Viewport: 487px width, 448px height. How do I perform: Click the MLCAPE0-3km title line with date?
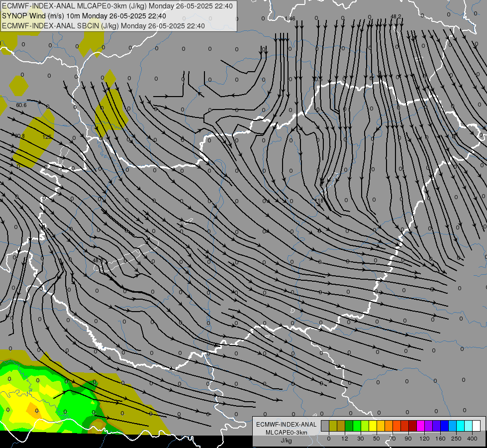[117, 6]
